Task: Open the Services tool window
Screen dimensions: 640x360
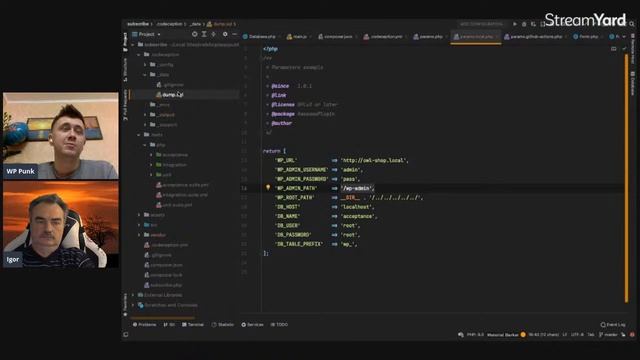Action: click(252, 325)
